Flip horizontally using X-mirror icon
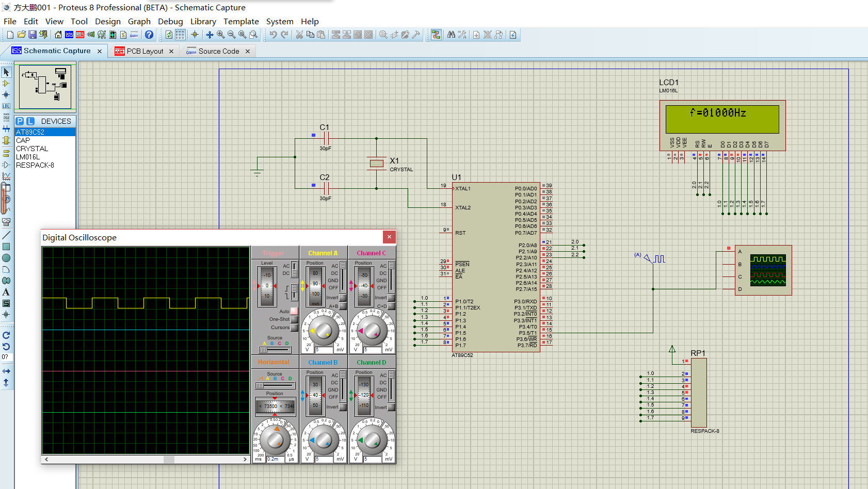 [6, 371]
